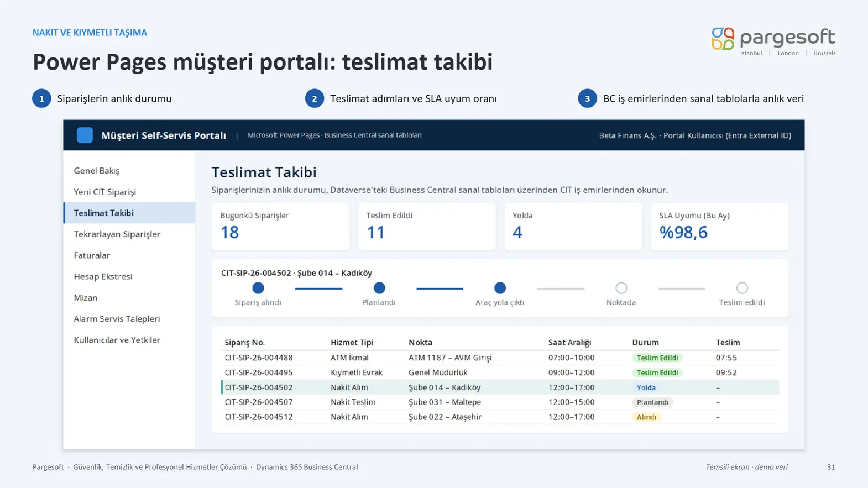Click the Sipariş No. column header
The width and height of the screenshot is (868, 488).
tap(244, 343)
